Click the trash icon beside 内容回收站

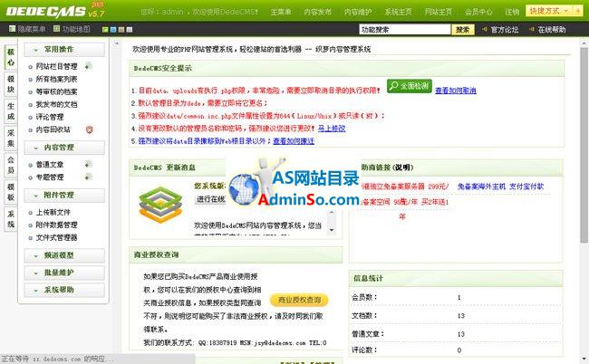point(89,129)
